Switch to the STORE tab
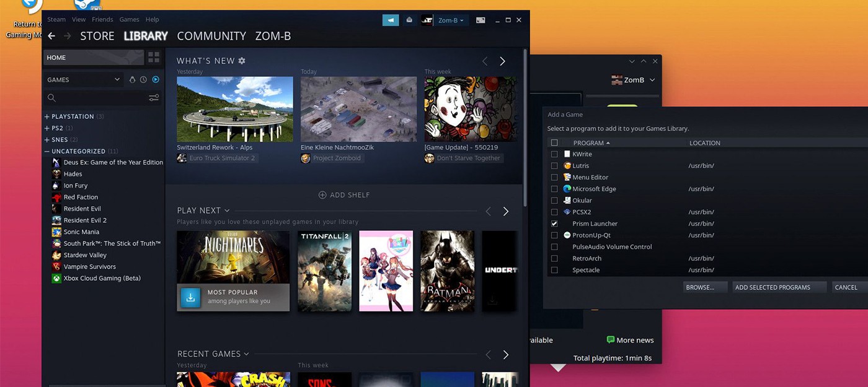This screenshot has width=868, height=387. point(97,36)
